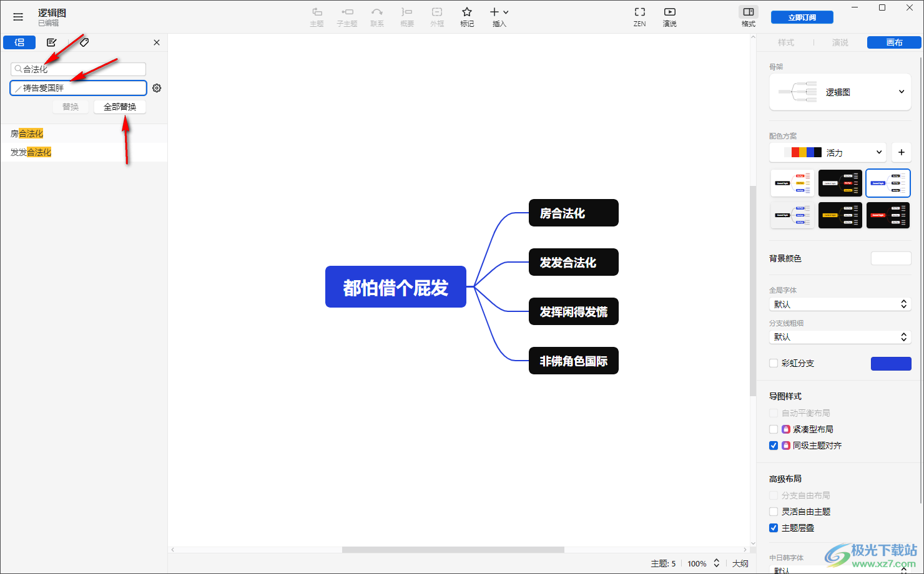Uncheck the 同级主题对齐 checkbox

pos(774,445)
